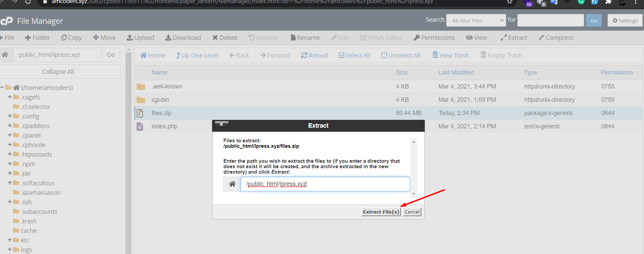This screenshot has width=644, height=254.
Task: Click the Delete toolbar icon
Action: (215, 38)
